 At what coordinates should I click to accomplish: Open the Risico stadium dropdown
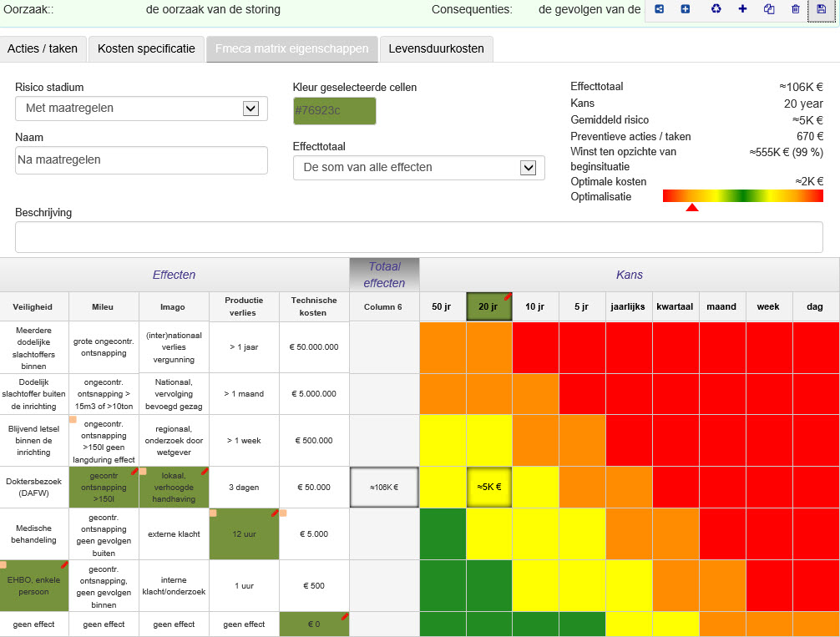coord(141,109)
